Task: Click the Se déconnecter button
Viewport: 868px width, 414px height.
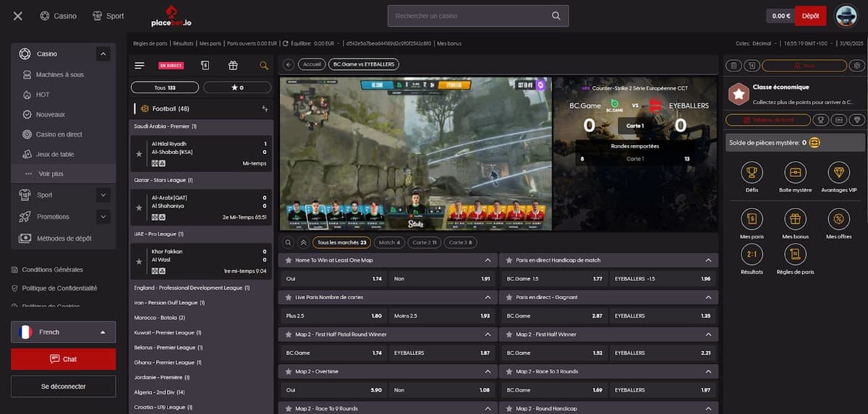Action: 63,387
